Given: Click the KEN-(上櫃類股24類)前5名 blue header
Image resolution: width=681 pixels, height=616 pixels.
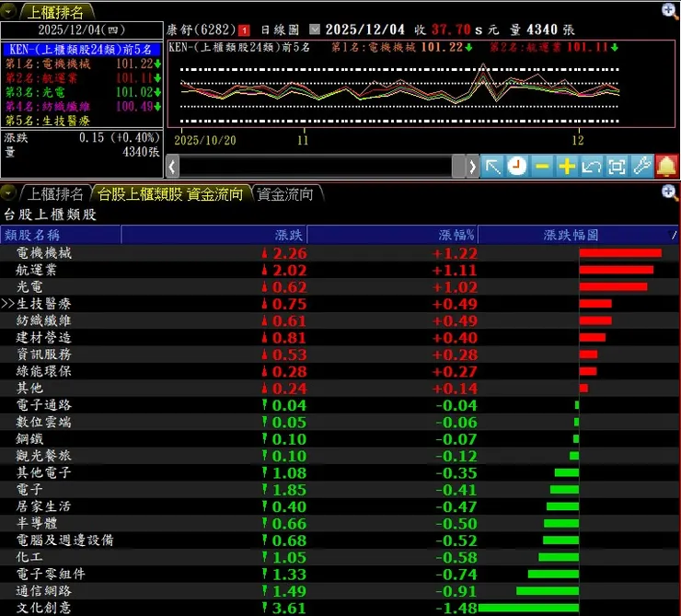Looking at the screenshot, I should [x=81, y=49].
